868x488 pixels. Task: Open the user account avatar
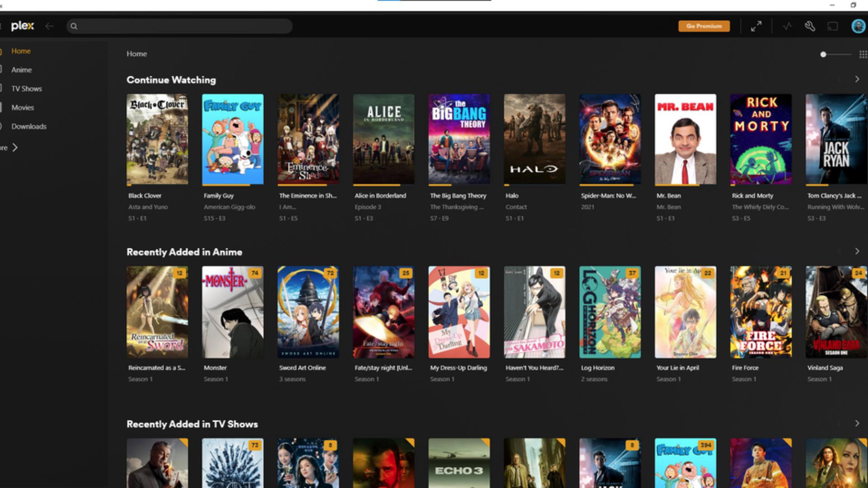858,26
